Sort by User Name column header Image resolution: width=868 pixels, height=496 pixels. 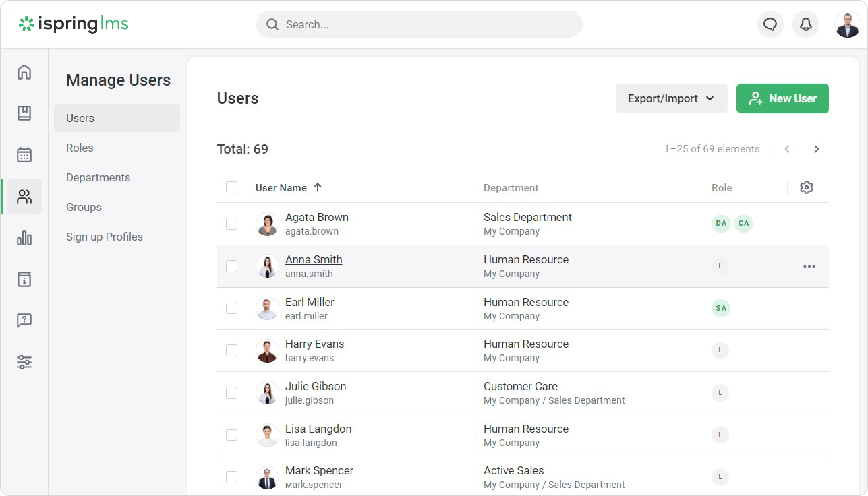pos(281,188)
